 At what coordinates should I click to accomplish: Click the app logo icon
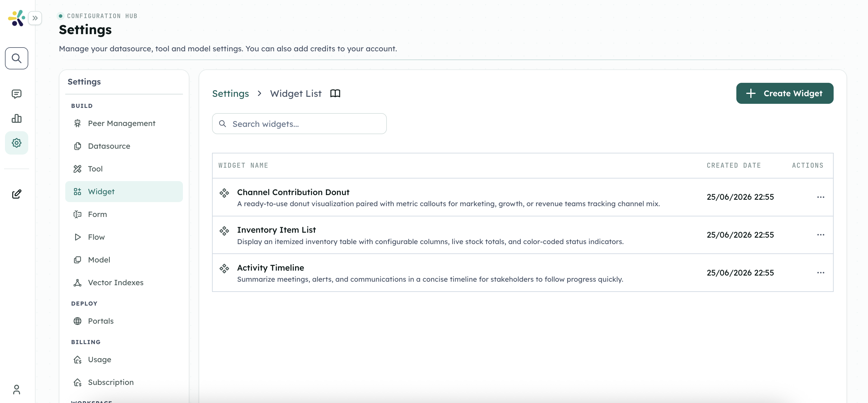pos(17,18)
